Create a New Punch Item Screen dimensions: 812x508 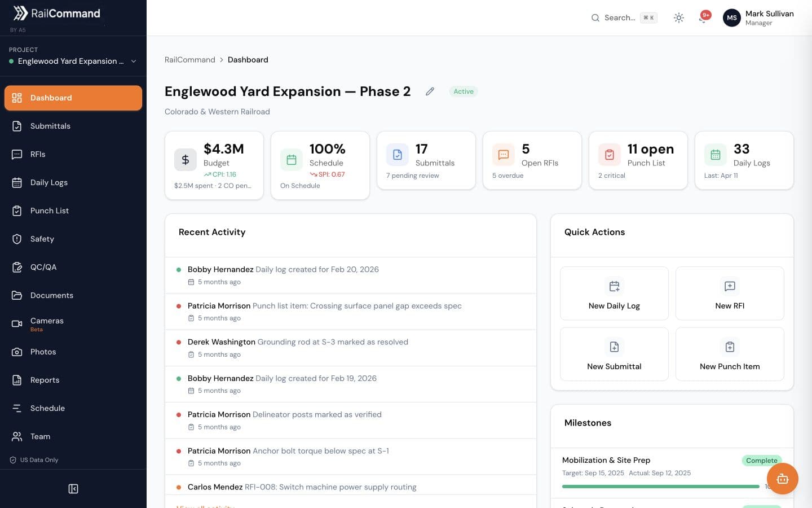point(730,354)
